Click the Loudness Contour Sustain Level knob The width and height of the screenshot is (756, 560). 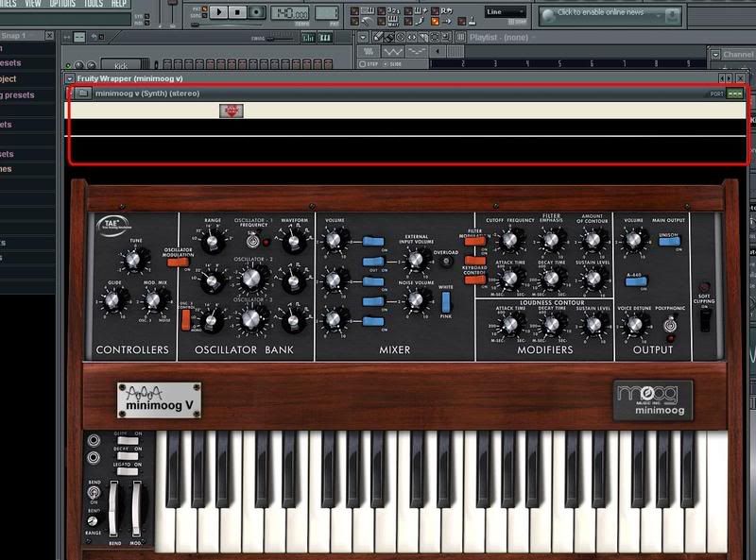pos(593,325)
